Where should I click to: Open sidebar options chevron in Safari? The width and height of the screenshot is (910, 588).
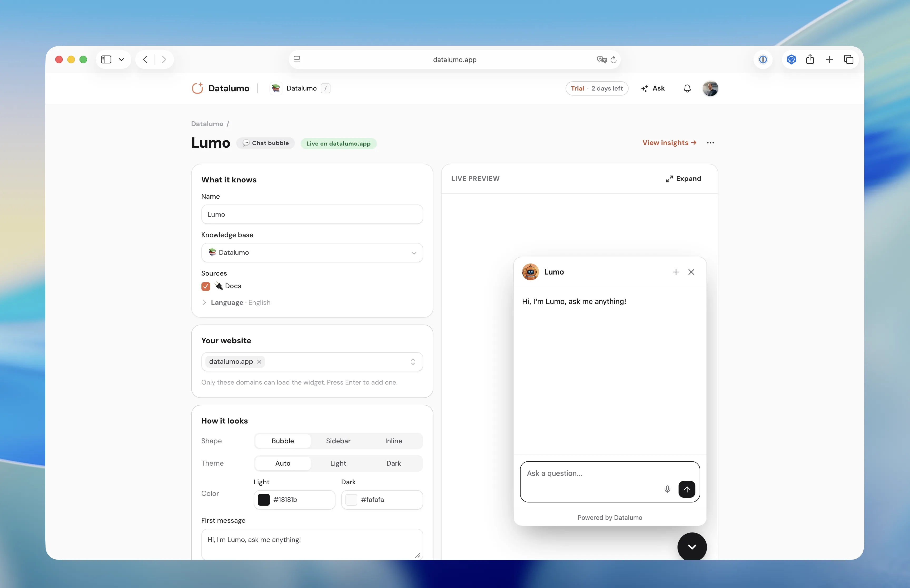pos(121,59)
